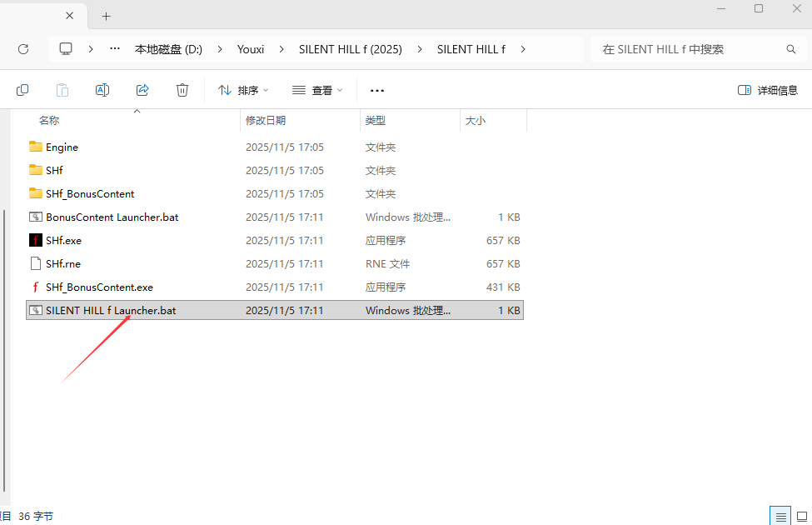Open the 查看 view dropdown

click(x=317, y=90)
